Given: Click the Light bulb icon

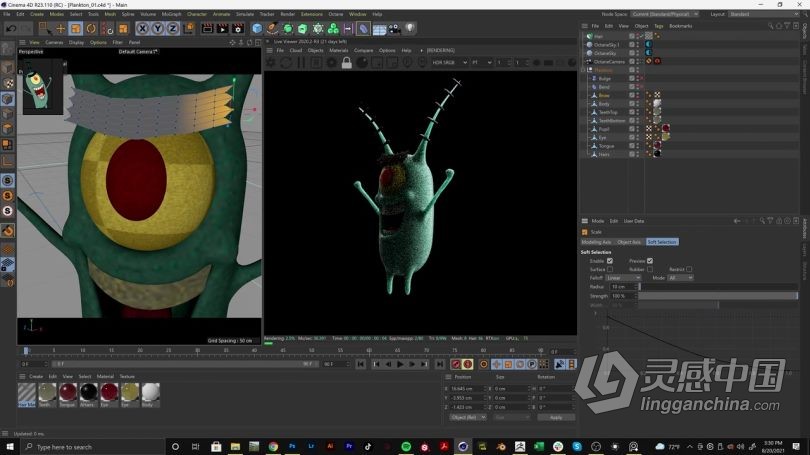Looking at the screenshot, I should coord(410,29).
